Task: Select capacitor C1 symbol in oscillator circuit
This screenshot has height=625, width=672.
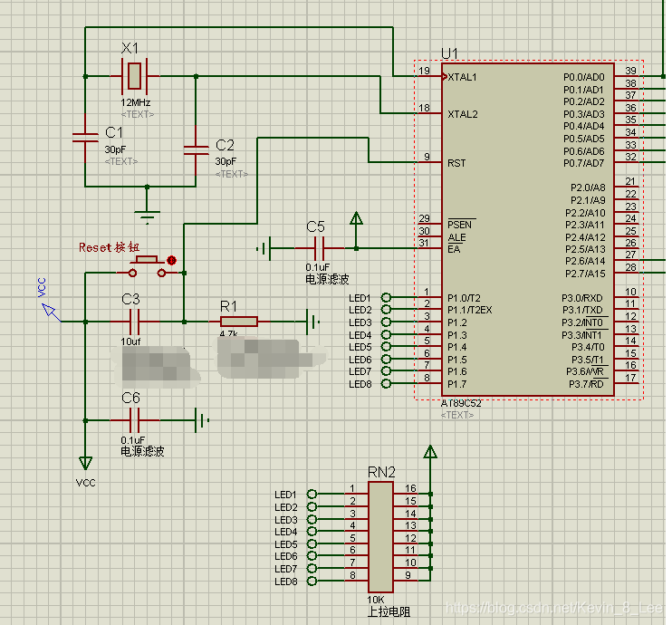Action: tap(85, 137)
